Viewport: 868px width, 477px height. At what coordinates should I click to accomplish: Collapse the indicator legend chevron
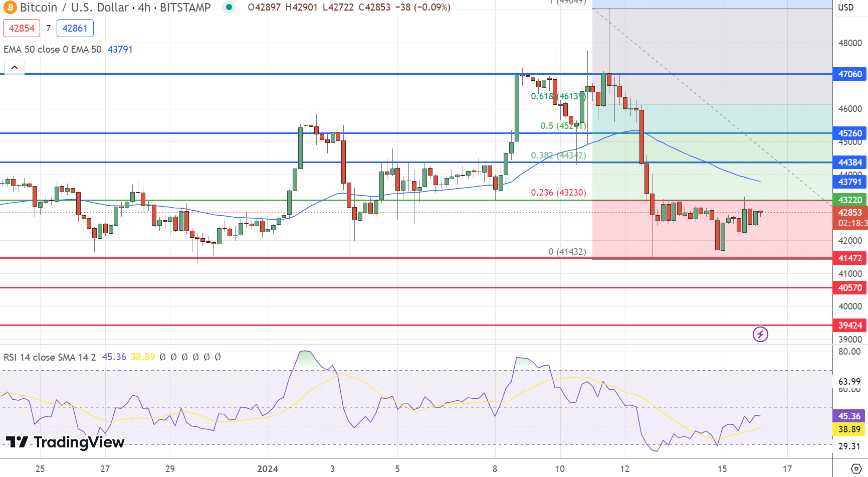[x=15, y=67]
